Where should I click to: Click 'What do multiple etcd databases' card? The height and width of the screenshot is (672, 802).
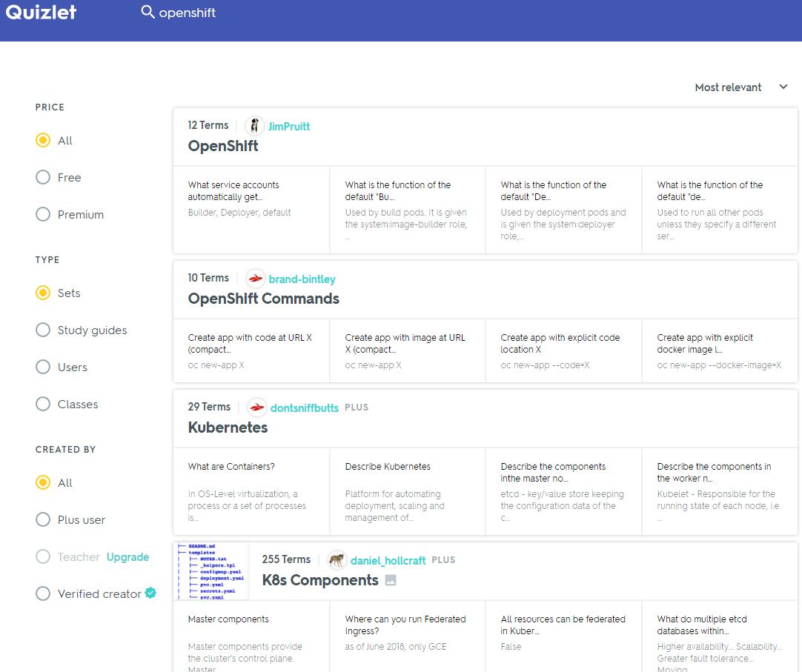tap(720, 636)
